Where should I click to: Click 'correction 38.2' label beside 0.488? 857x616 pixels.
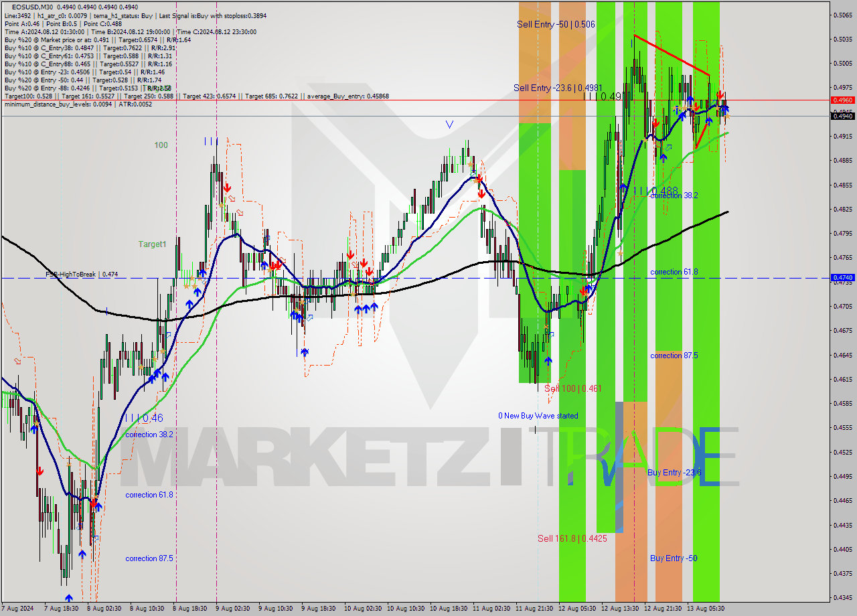click(674, 196)
